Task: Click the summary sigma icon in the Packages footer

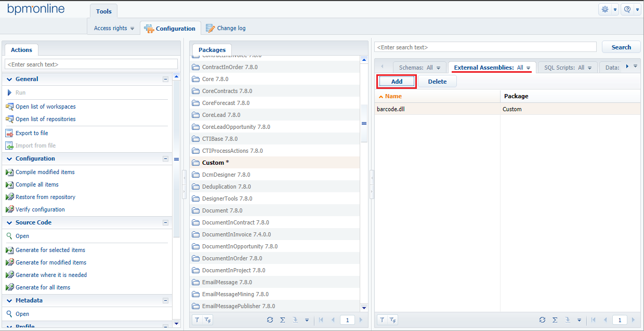Action: (282, 320)
